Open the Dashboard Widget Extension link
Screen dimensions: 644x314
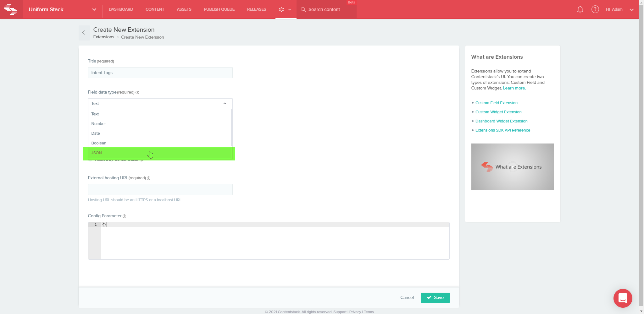click(502, 121)
